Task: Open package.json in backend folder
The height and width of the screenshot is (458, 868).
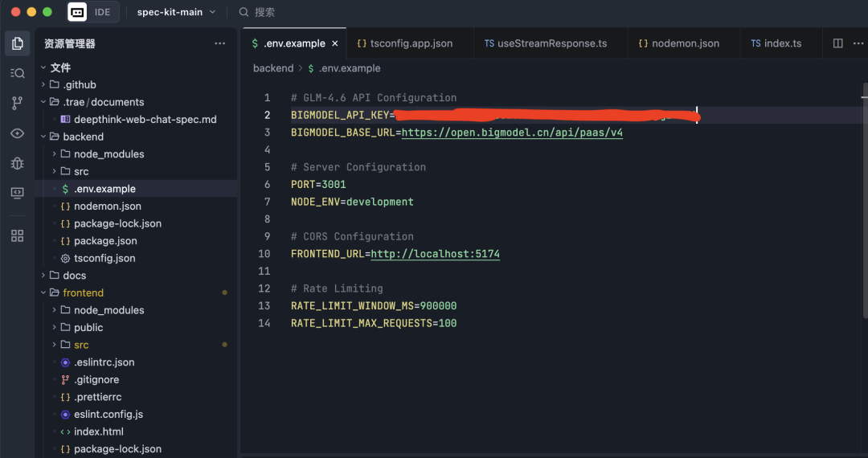Action: pos(105,241)
